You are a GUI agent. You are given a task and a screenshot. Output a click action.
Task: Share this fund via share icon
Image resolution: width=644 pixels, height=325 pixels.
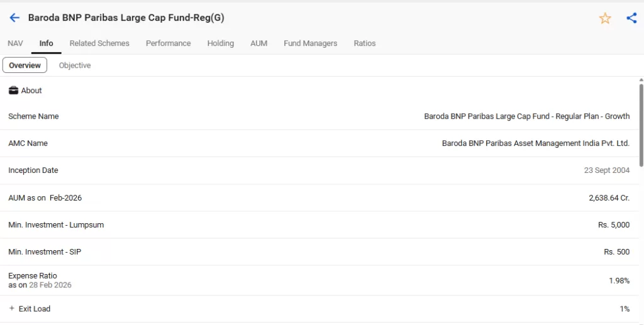(x=631, y=18)
